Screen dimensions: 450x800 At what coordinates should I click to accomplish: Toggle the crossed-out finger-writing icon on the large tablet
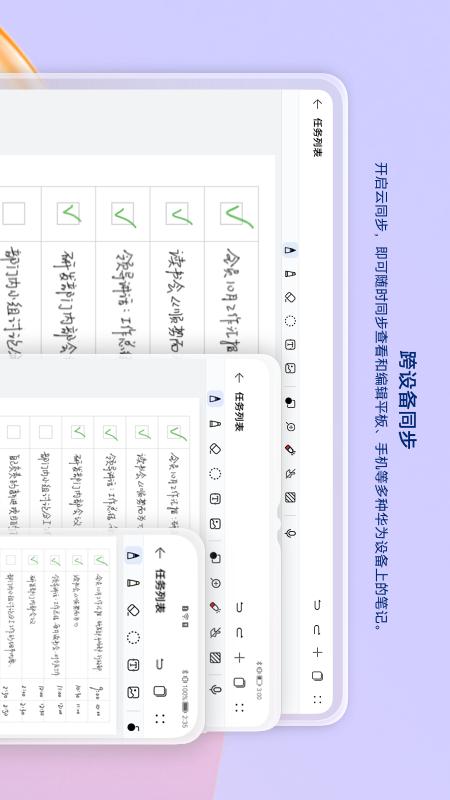click(290, 473)
